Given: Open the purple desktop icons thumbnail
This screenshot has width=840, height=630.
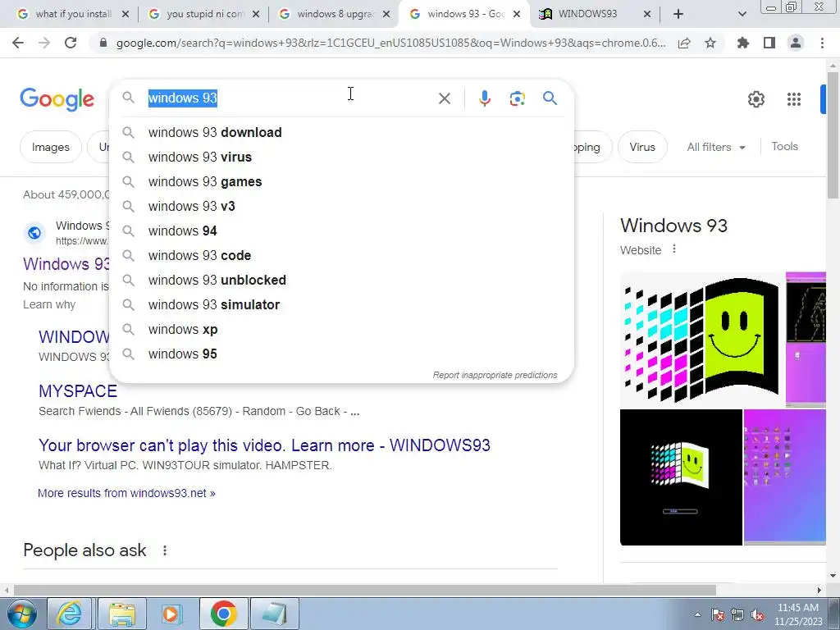Looking at the screenshot, I should point(785,477).
